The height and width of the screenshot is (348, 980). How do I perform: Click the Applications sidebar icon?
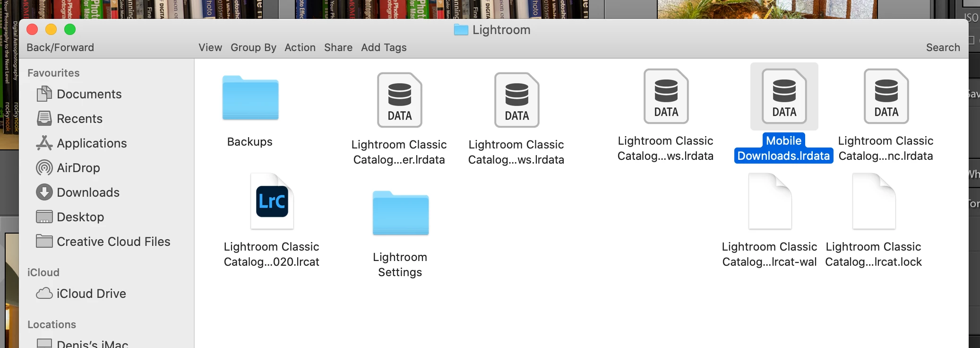(44, 143)
